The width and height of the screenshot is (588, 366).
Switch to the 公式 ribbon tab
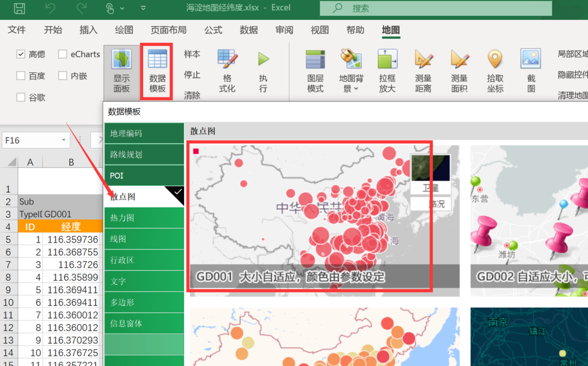tap(213, 29)
